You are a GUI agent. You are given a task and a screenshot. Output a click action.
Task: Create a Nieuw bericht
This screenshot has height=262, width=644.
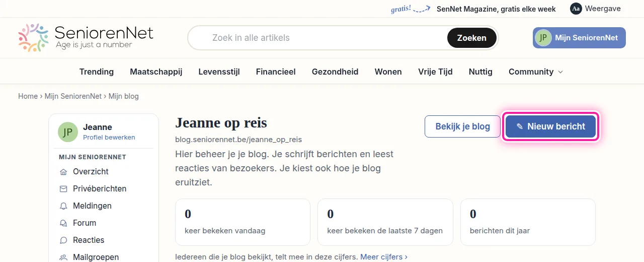(x=551, y=126)
